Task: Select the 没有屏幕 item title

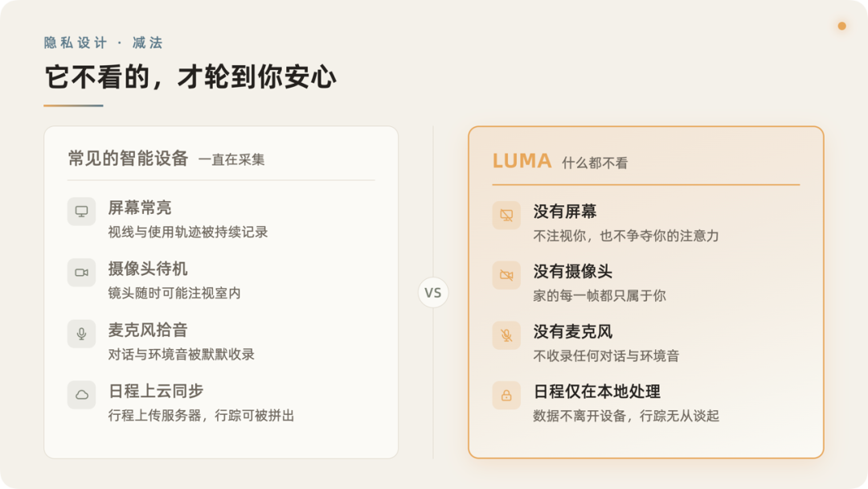Action: (565, 212)
